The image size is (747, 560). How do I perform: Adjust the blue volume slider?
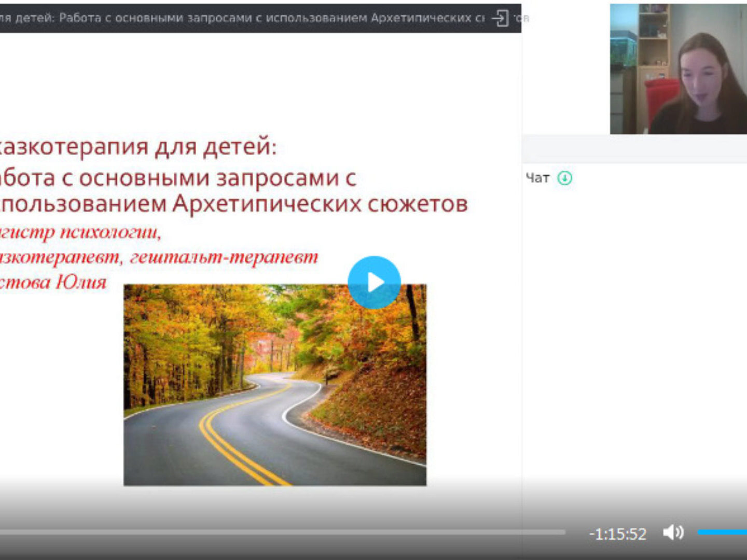click(x=721, y=532)
